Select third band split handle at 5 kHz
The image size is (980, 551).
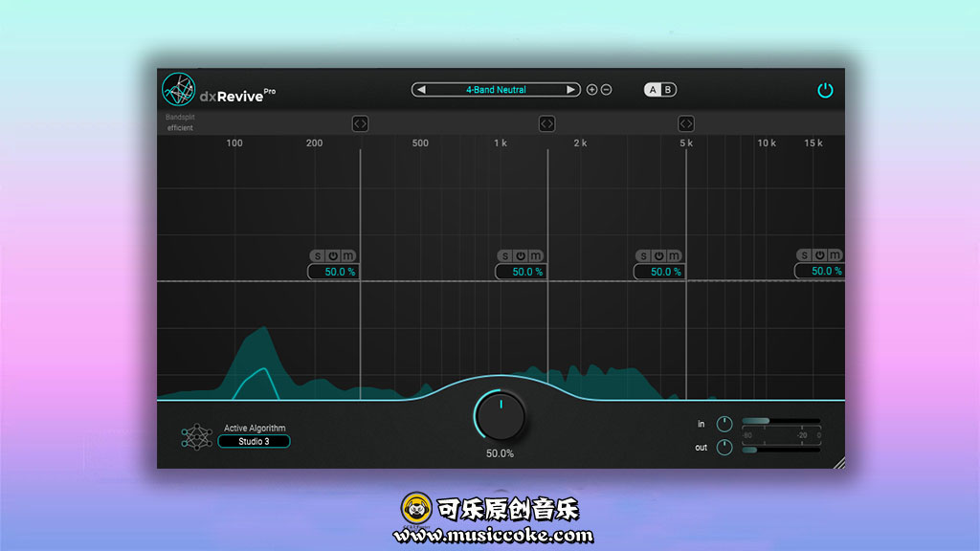click(x=685, y=123)
